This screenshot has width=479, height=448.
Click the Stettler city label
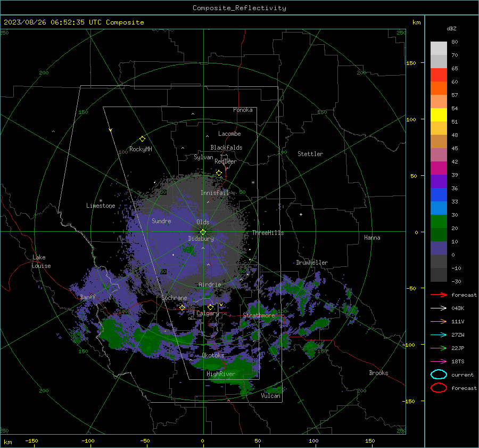pos(310,154)
